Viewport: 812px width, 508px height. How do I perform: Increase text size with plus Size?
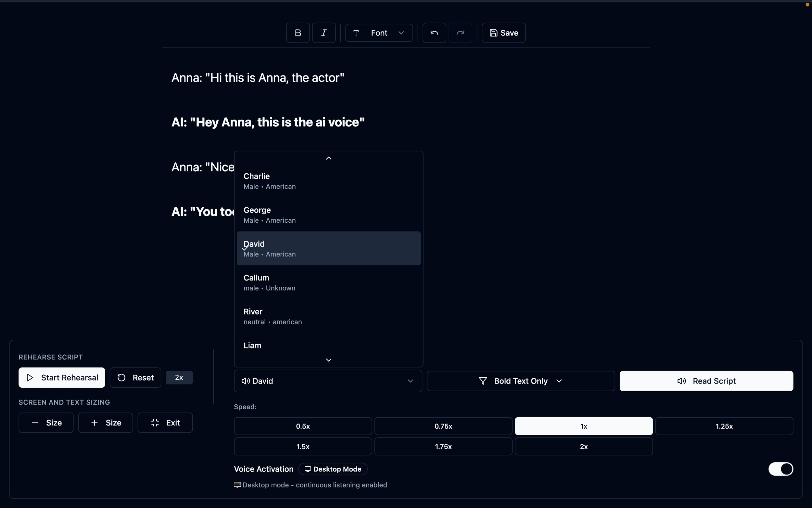click(x=106, y=423)
